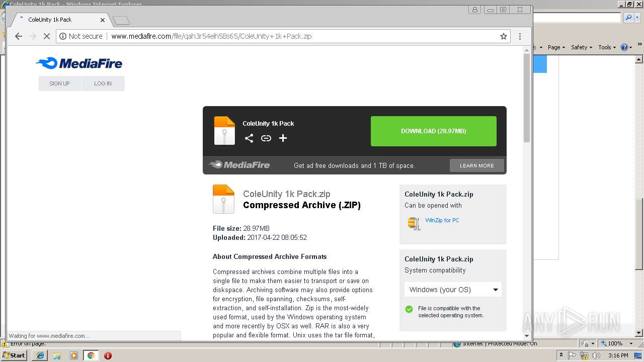The image size is (644, 362).
Task: Click the Internet Explorer search box
Action: click(577, 18)
